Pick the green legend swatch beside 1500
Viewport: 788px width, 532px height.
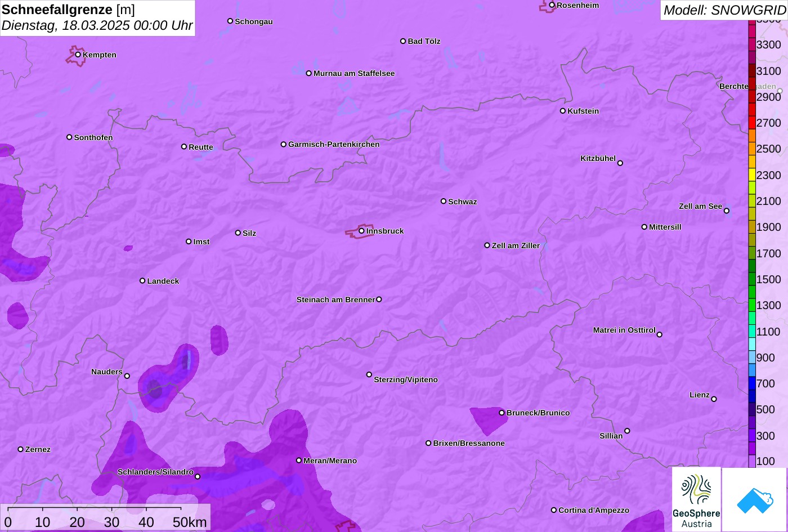752,279
